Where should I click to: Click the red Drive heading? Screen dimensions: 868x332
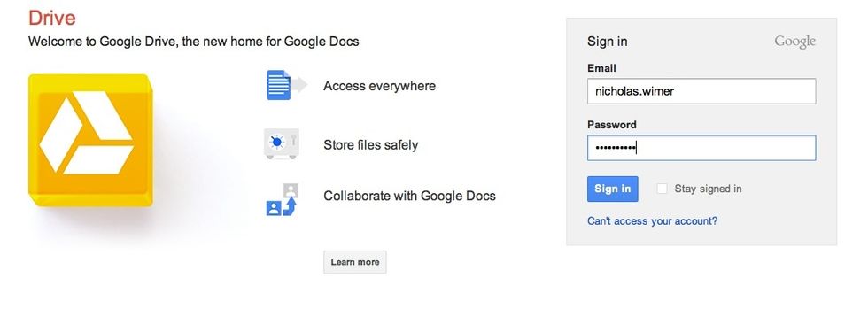[52, 19]
